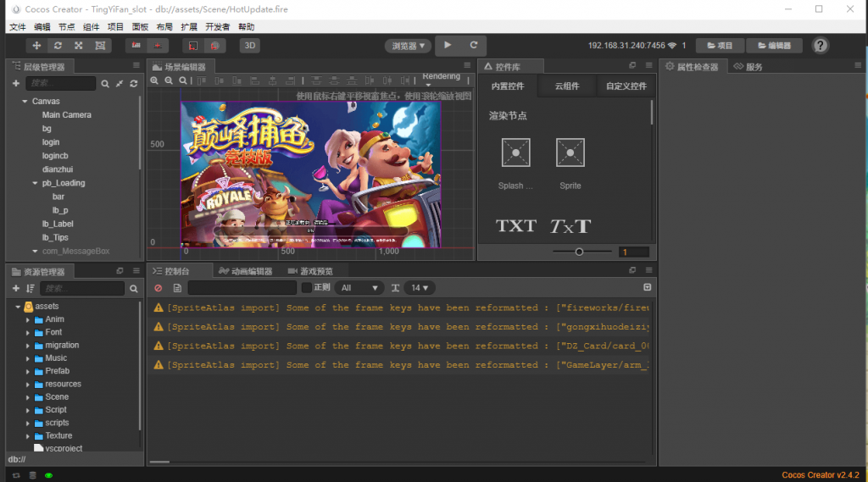Create a new asset with plus icon
Image resolution: width=868 pixels, height=482 pixels.
tap(16, 288)
